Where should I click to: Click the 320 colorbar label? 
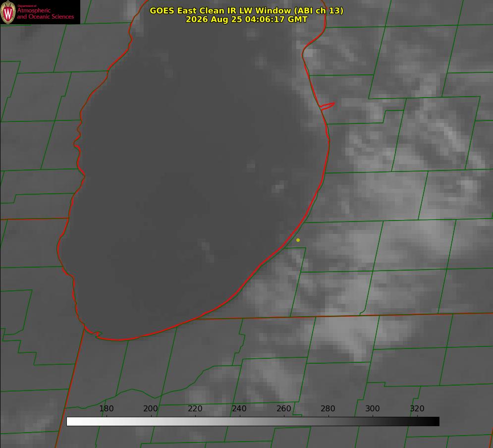[417, 408]
